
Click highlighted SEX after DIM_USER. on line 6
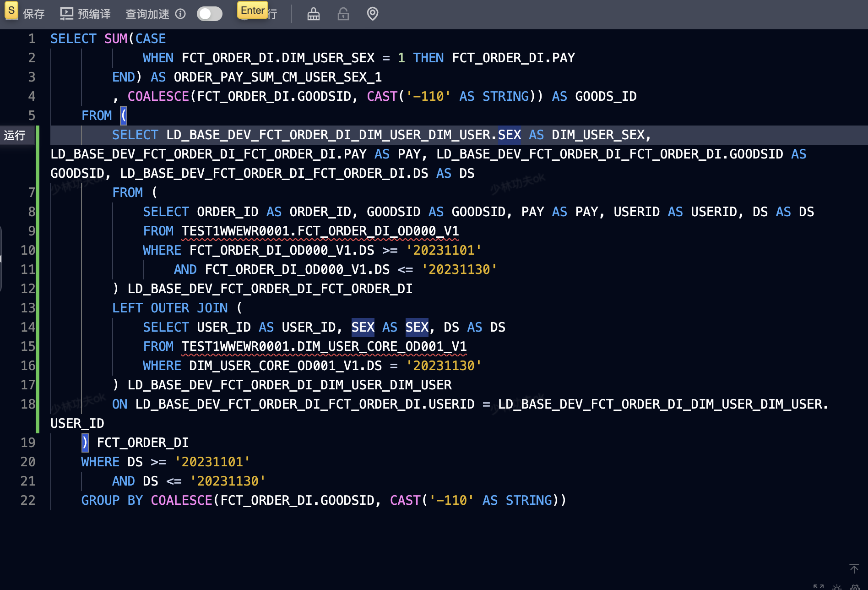coord(510,135)
